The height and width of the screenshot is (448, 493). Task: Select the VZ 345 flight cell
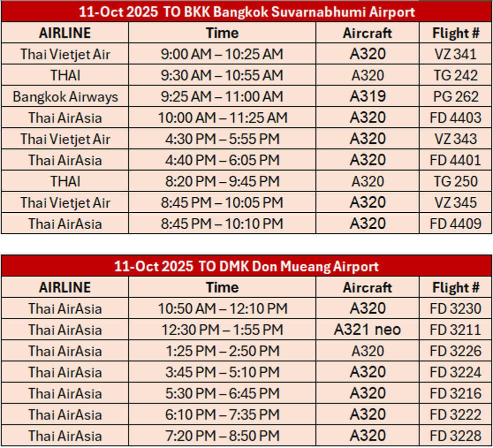[x=455, y=202]
